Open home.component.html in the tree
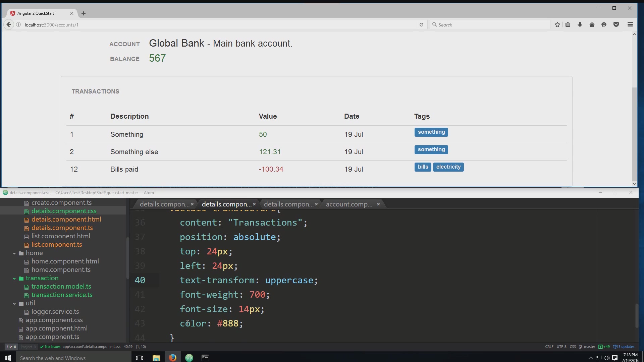The height and width of the screenshot is (362, 644). coord(65,261)
